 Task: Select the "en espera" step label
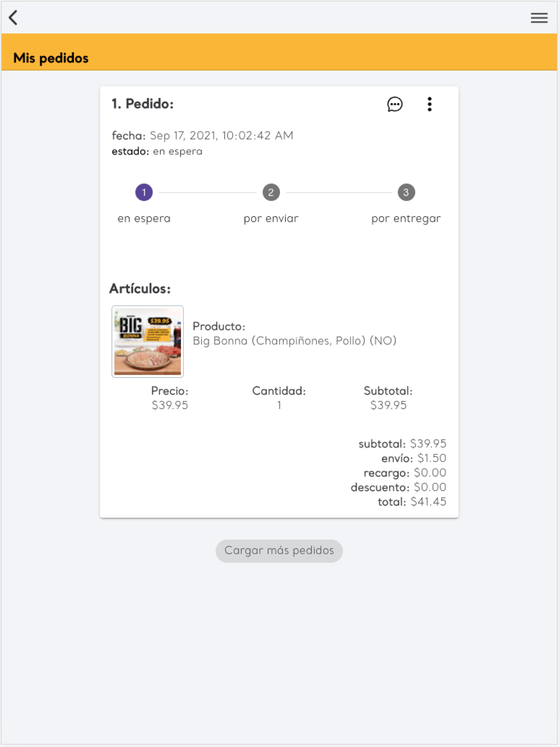(x=144, y=218)
